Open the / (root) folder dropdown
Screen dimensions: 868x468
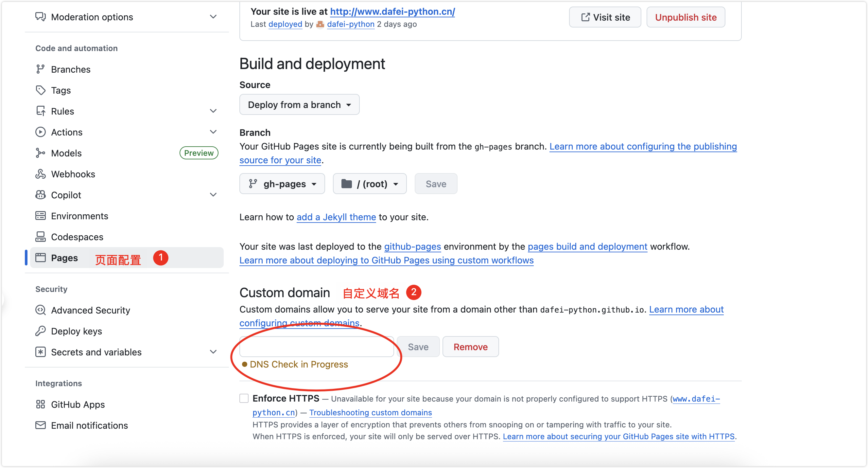(x=370, y=184)
